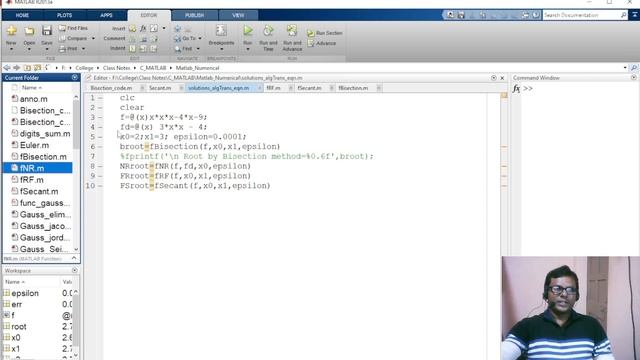Click the browse for folder icon
Image resolution: width=640 pixels, height=360 pixels.
[x=37, y=68]
